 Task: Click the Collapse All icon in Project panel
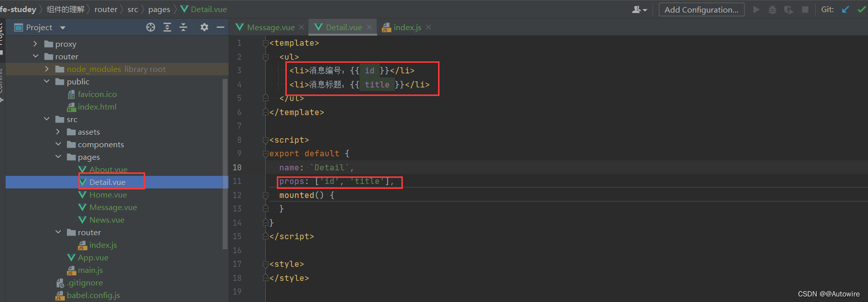[183, 27]
